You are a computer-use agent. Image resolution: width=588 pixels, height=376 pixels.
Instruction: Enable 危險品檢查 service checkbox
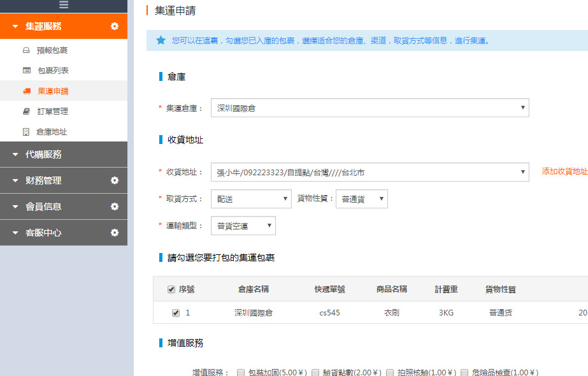tap(464, 372)
